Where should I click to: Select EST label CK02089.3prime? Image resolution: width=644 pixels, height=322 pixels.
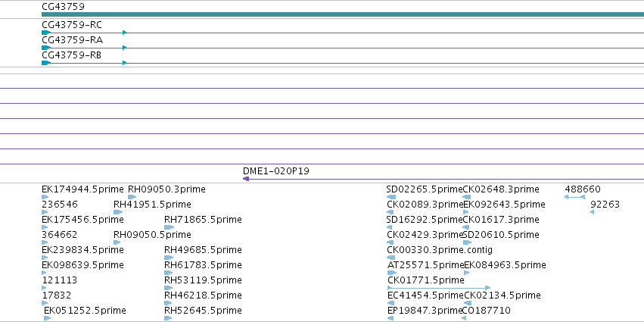(425, 205)
